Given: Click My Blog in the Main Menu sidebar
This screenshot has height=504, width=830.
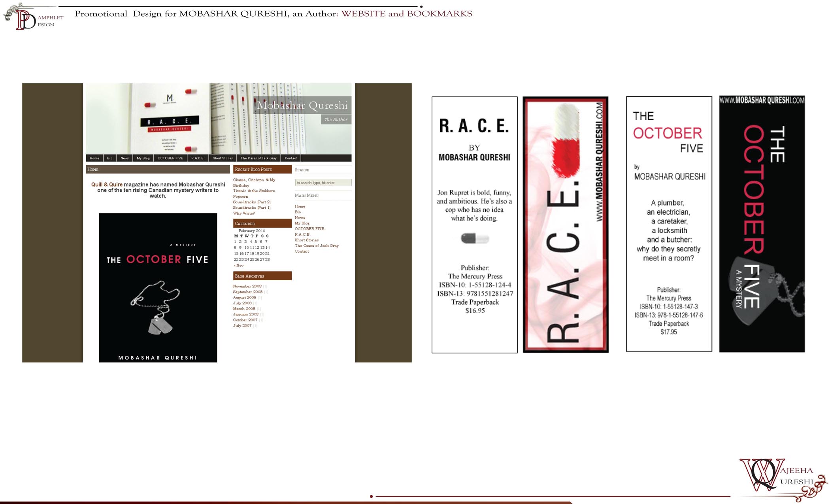Looking at the screenshot, I should click(302, 223).
